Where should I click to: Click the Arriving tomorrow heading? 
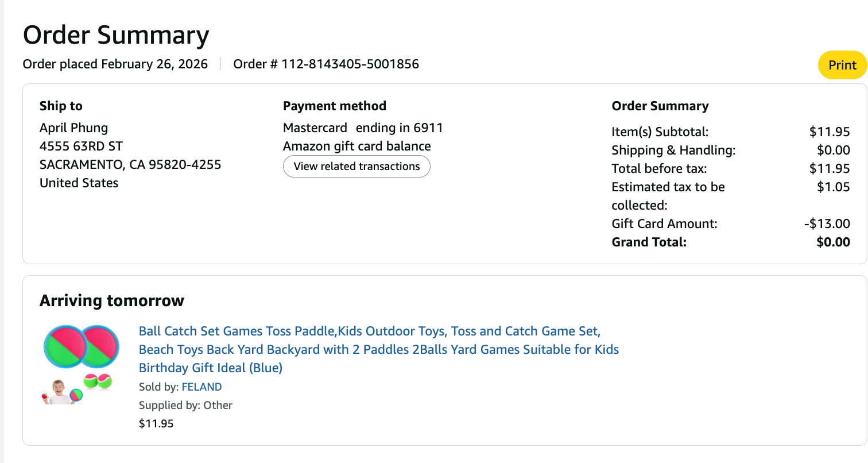coord(112,300)
